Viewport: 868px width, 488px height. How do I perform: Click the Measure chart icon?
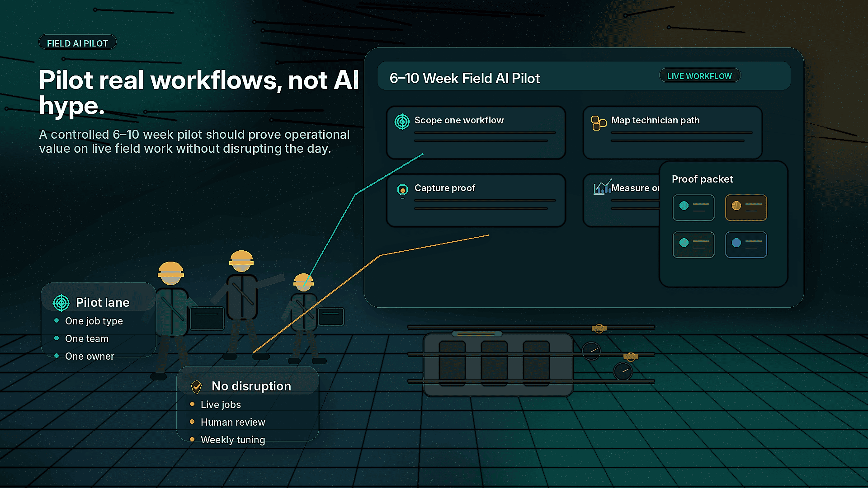pos(602,187)
